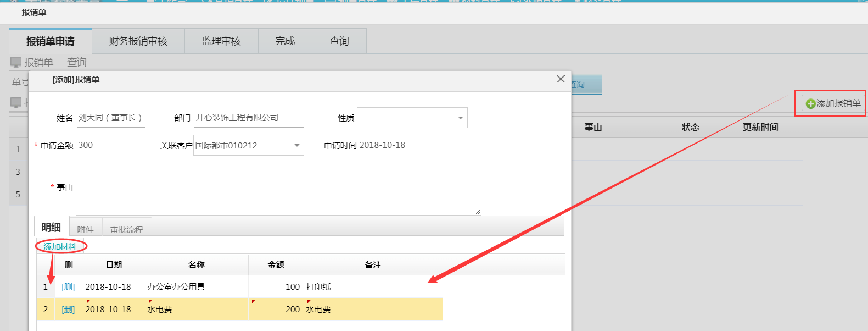
Task: Switch to the 附件 tab
Action: [x=86, y=229]
